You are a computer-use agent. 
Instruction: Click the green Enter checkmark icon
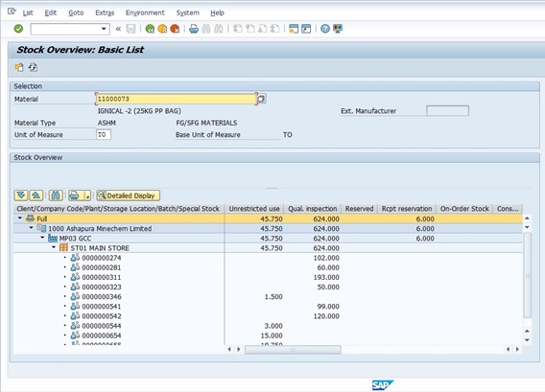[18, 29]
